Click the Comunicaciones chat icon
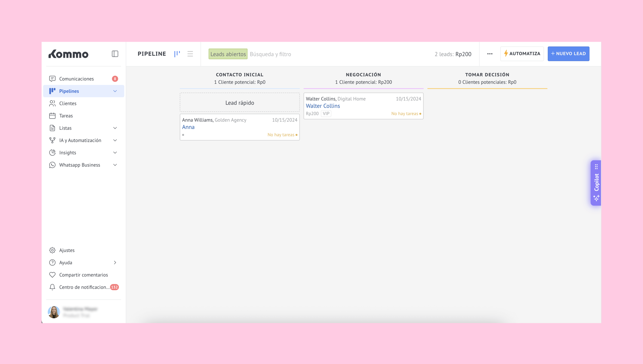643x364 pixels. click(x=52, y=79)
